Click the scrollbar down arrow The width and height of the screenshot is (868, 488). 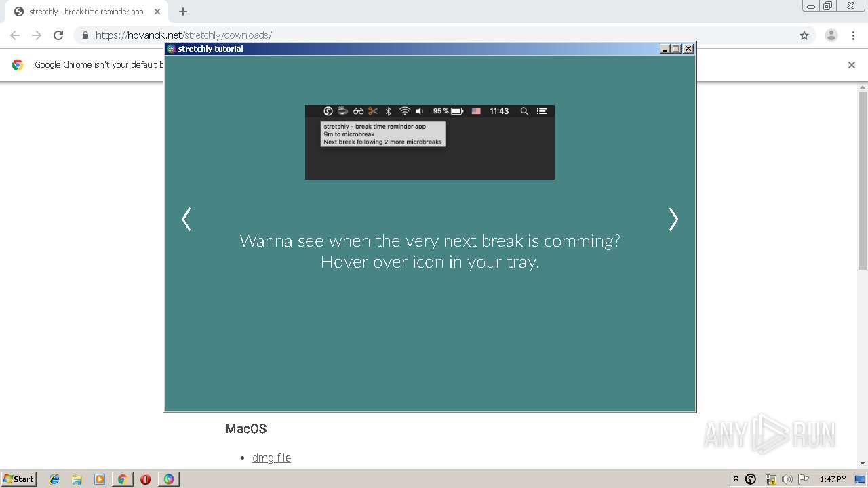point(863,463)
